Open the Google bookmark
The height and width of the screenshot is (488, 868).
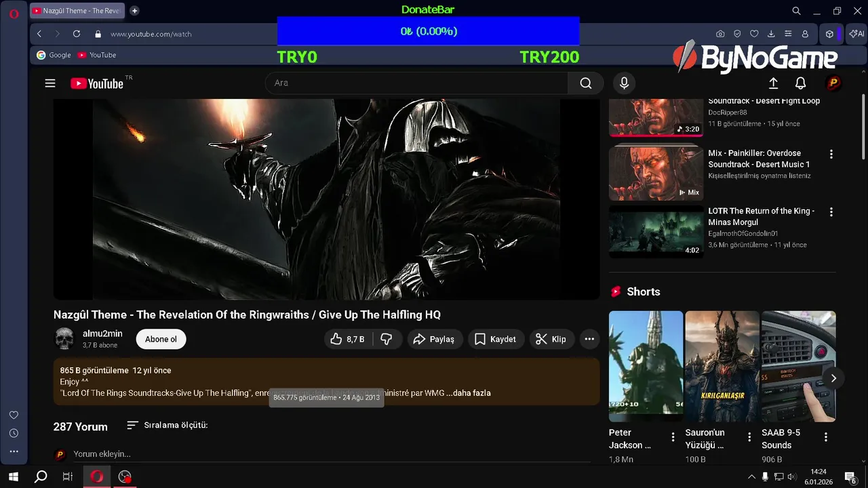tap(54, 55)
